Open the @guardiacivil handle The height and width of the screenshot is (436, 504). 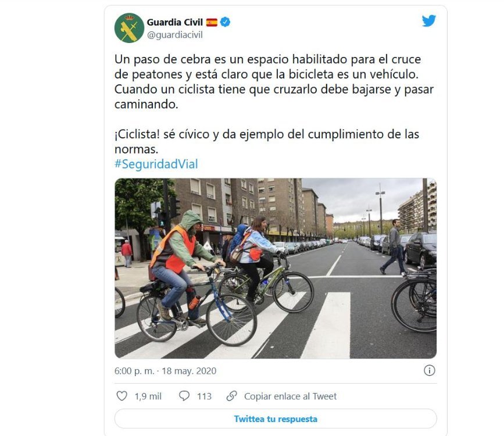(x=175, y=35)
